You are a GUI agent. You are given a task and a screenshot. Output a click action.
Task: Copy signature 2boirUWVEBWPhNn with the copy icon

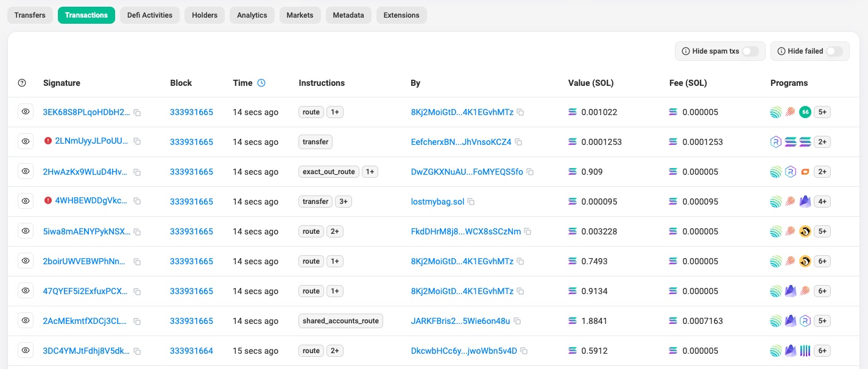137,262
